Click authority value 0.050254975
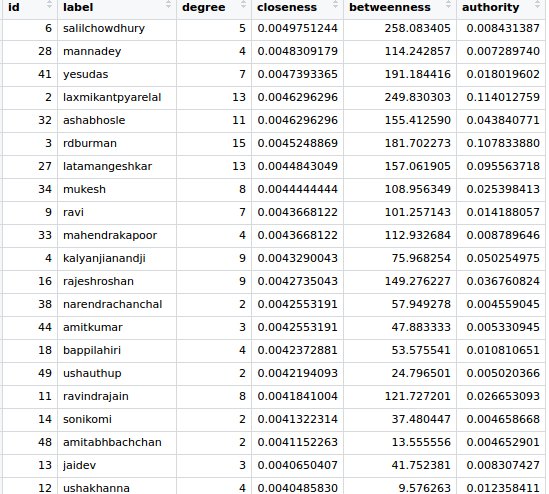The image size is (549, 494). tap(503, 258)
